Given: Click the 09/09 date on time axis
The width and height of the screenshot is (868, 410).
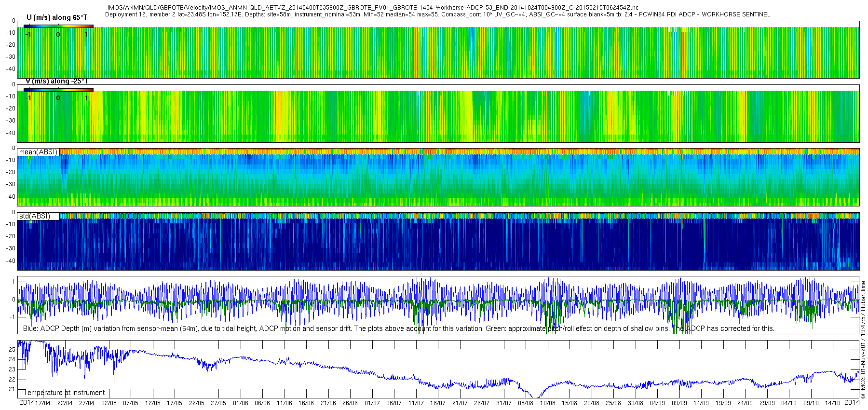Looking at the screenshot, I should (679, 403).
